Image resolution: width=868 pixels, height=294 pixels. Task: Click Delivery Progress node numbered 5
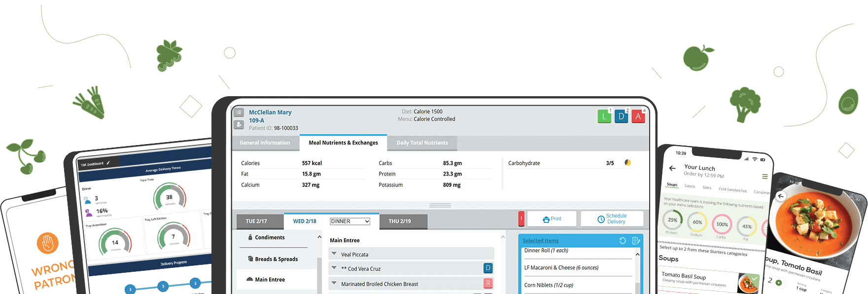(x=163, y=286)
